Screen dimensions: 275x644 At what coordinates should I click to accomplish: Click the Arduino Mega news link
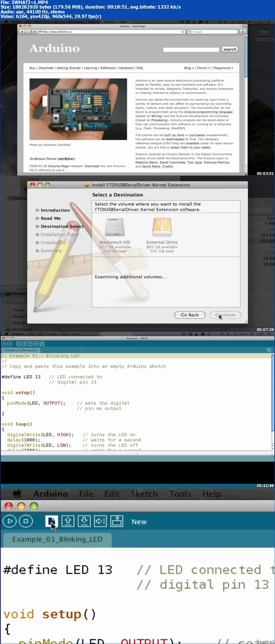click(58, 166)
